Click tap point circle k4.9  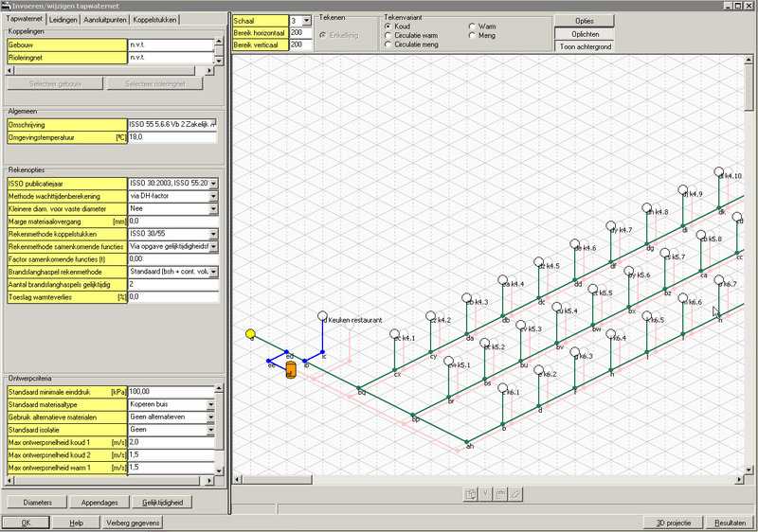pyautogui.click(x=682, y=190)
